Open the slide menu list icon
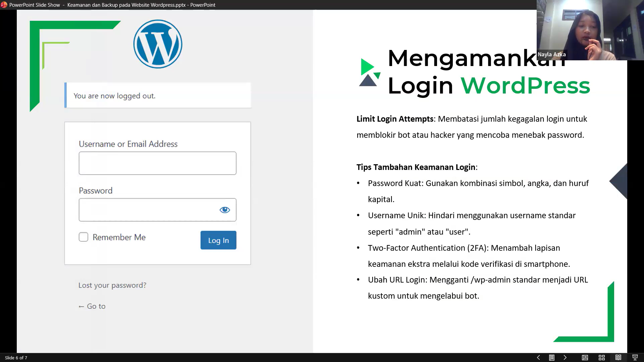This screenshot has height=362, width=644. click(x=552, y=358)
